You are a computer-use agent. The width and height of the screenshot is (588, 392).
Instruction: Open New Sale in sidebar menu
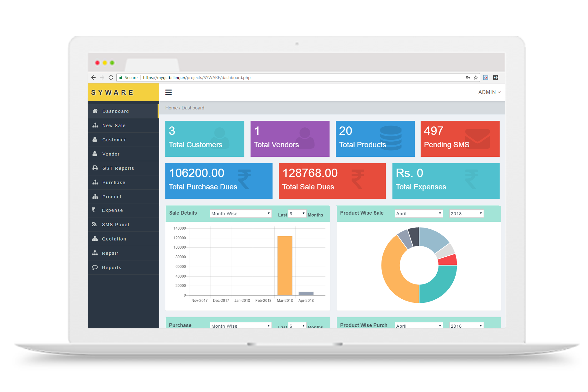(x=114, y=125)
